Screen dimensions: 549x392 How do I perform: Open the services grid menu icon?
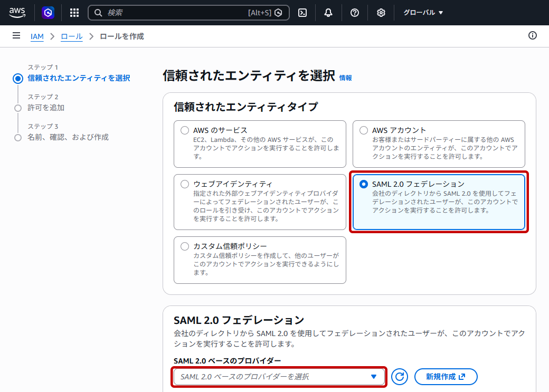point(74,13)
